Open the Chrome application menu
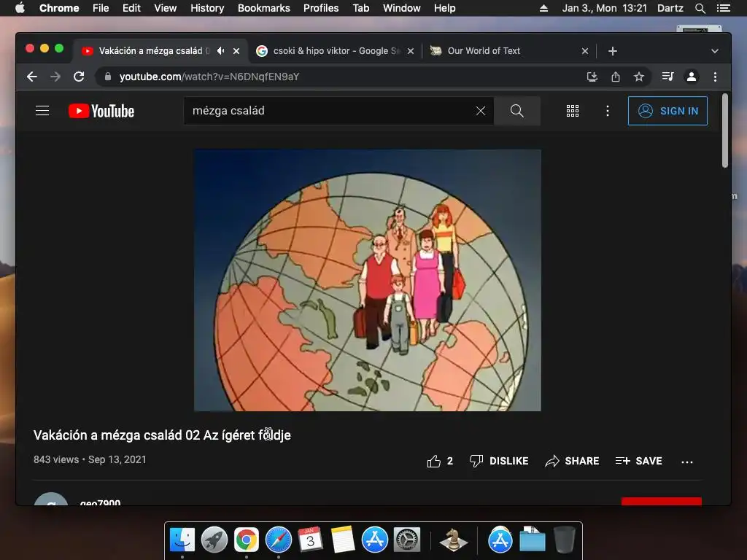The width and height of the screenshot is (747, 560). [x=59, y=8]
